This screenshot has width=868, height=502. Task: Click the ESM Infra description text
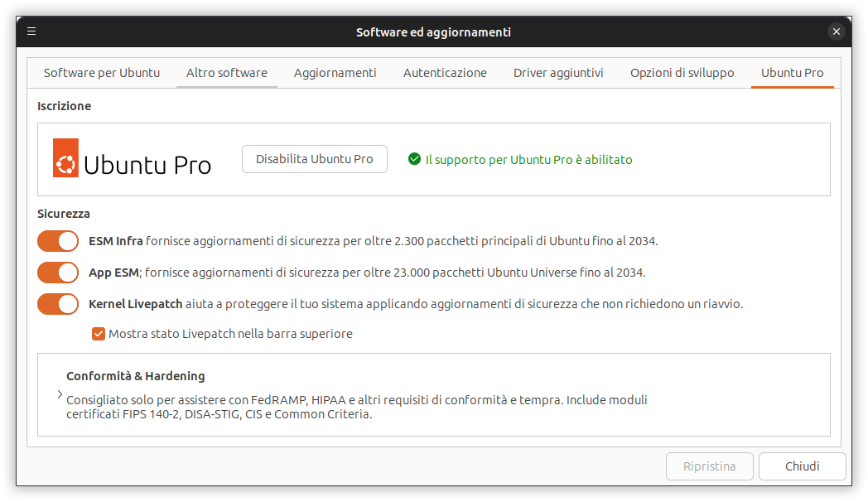point(373,241)
